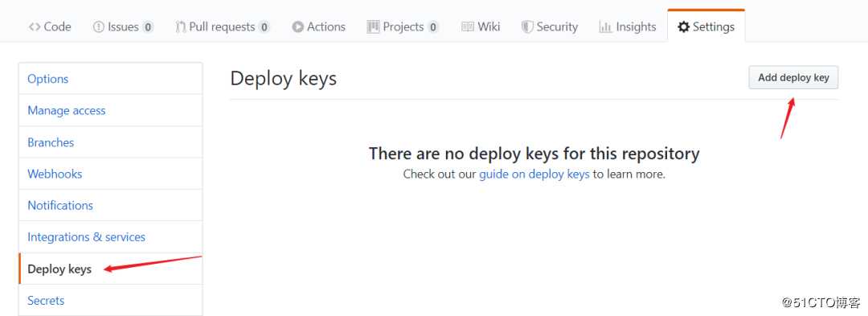Image resolution: width=868 pixels, height=316 pixels.
Task: Switch to the Pull requests tab
Action: click(223, 27)
